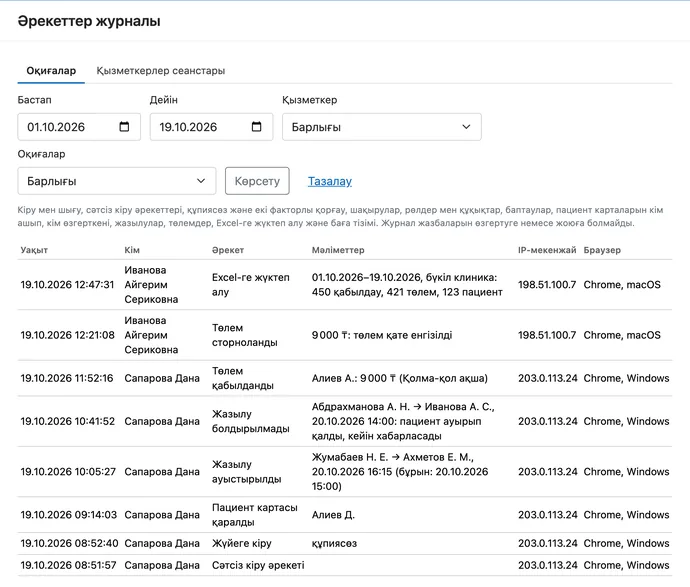Select timestamp 19.10.2026 08:51:57
The image size is (690, 587).
(x=68, y=565)
